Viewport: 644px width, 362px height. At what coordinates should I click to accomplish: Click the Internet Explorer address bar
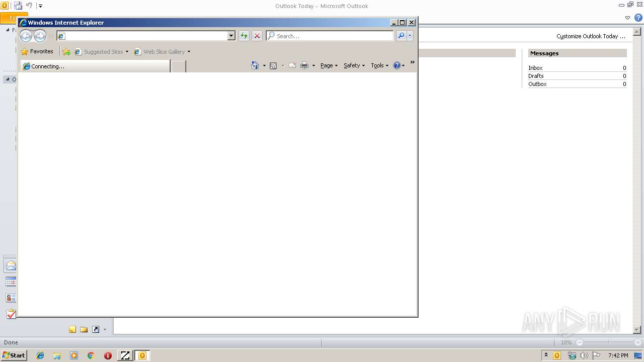tap(146, 36)
